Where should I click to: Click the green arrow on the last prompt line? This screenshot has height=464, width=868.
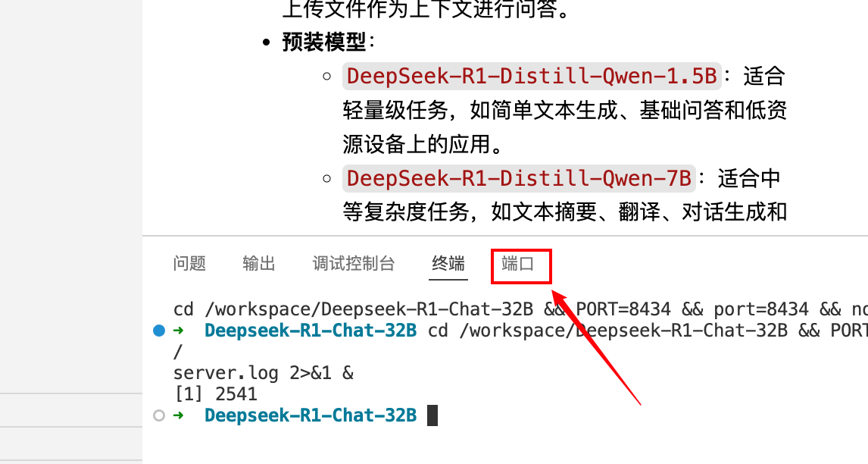tap(179, 415)
